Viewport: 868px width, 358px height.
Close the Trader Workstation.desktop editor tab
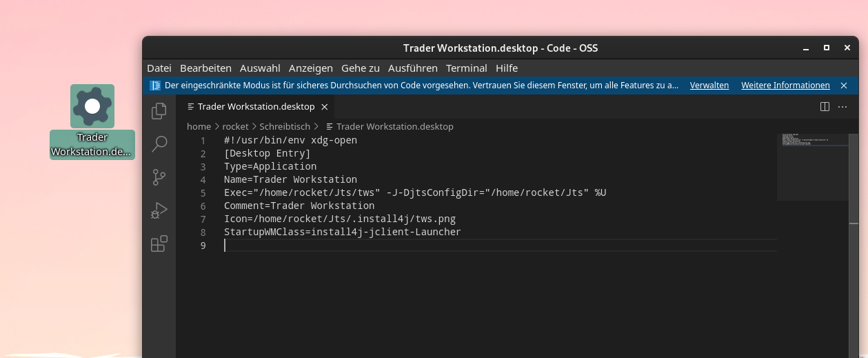325,107
